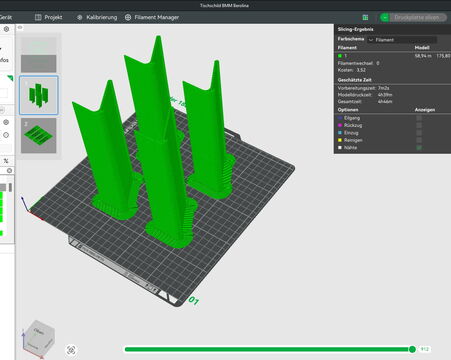The width and height of the screenshot is (451, 360).
Task: Click the layer number 912 field
Action: (424, 349)
